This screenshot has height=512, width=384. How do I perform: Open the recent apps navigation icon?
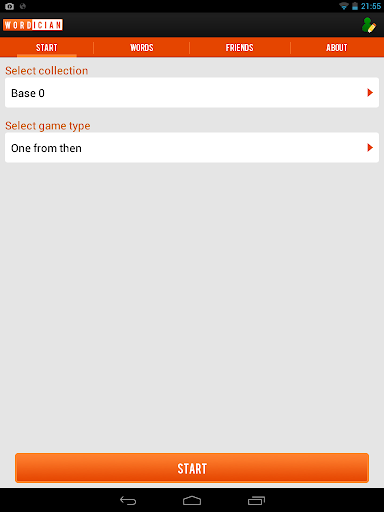click(x=256, y=500)
